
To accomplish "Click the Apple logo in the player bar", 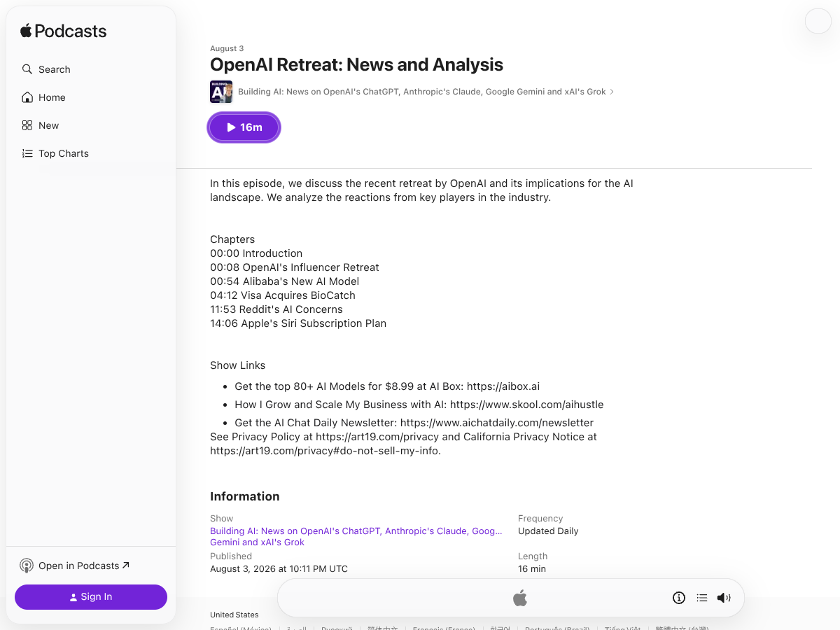I will point(520,598).
